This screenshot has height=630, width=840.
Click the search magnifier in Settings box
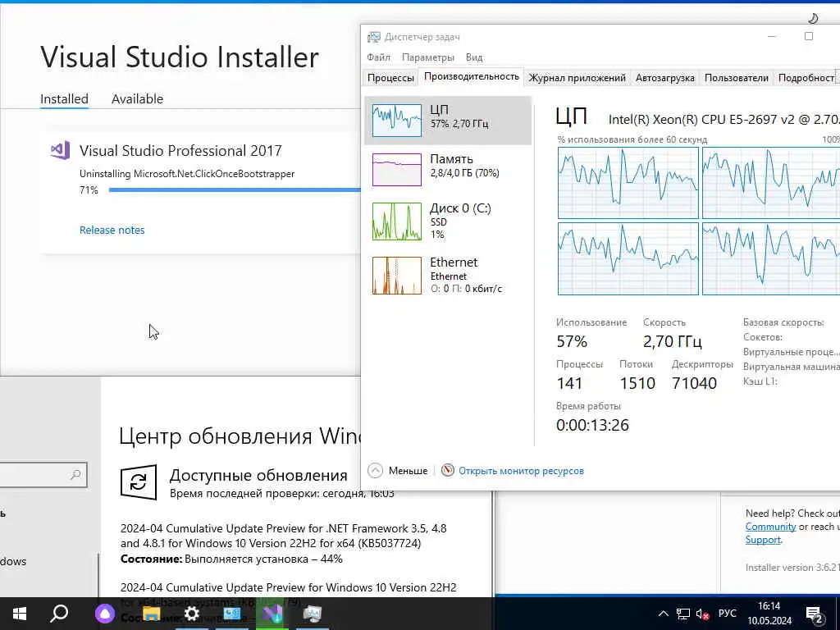tap(75, 475)
